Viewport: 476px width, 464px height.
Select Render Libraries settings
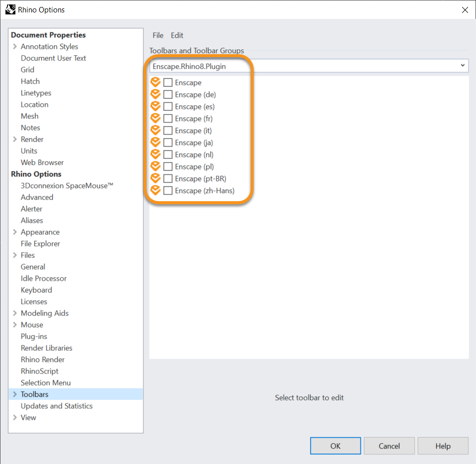click(47, 348)
